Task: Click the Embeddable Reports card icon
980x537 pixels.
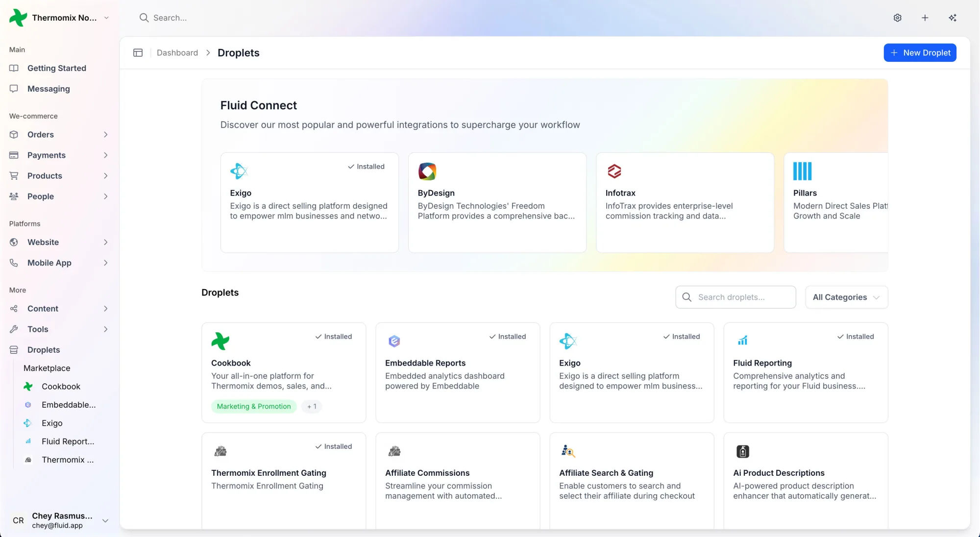Action: tap(394, 341)
